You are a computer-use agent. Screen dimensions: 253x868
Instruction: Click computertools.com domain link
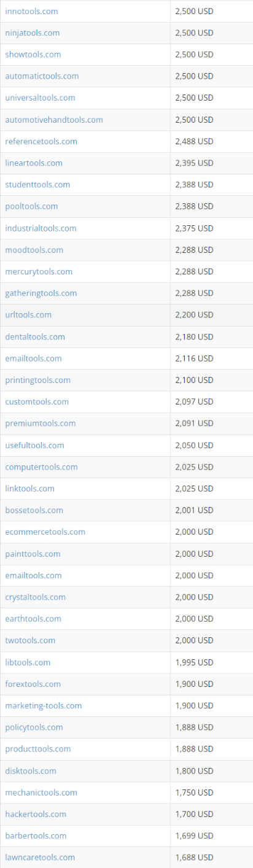click(x=41, y=467)
